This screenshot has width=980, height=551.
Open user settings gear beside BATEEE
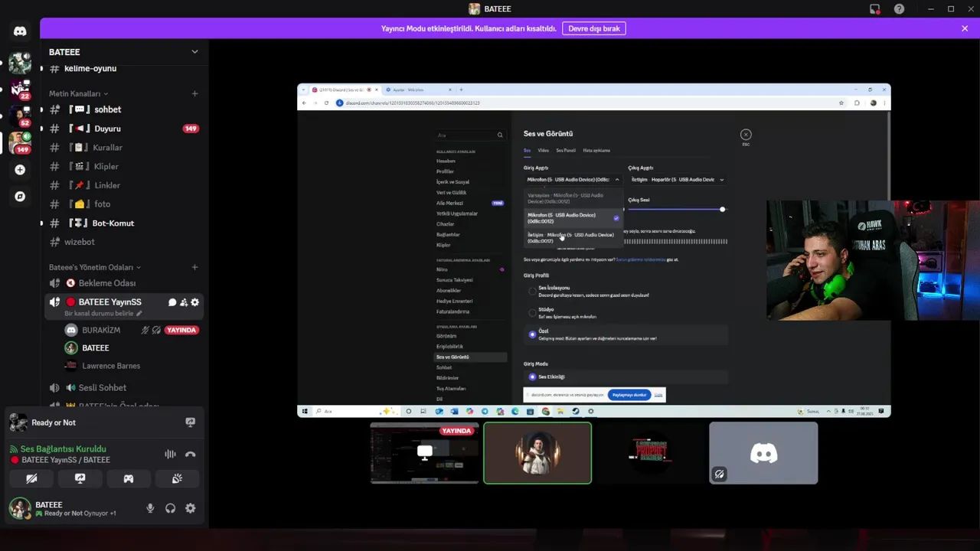coord(190,508)
